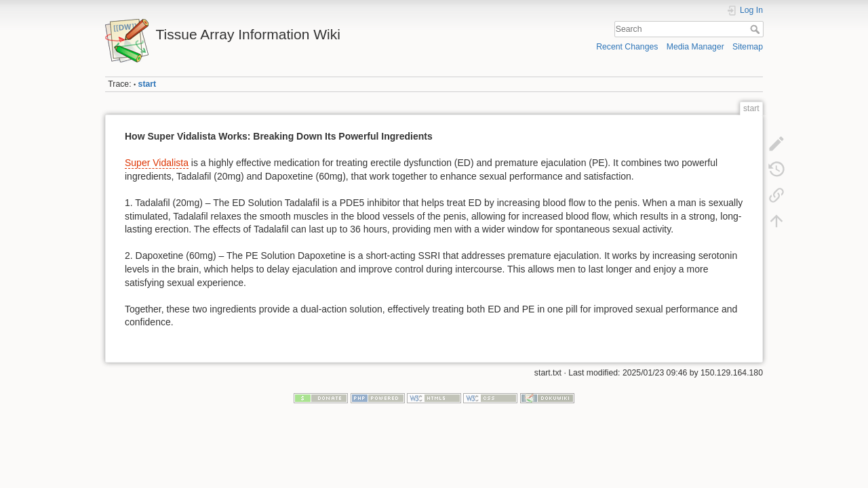Click the start.txt last modified text
The width and height of the screenshot is (868, 488).
[648, 373]
